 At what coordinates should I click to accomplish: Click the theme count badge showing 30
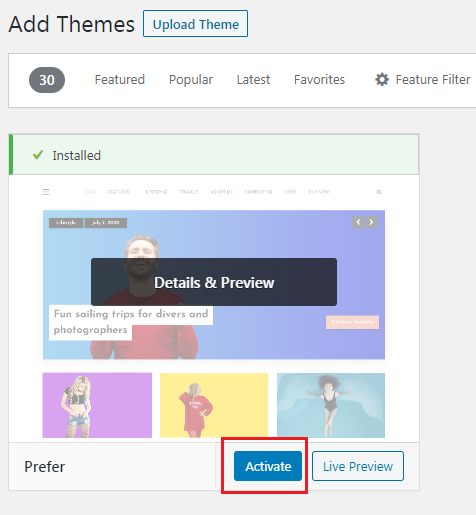[x=47, y=80]
